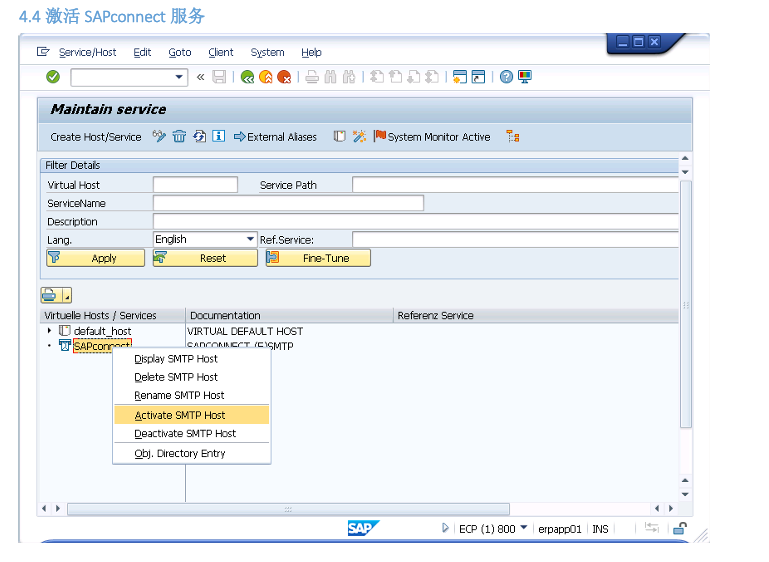Image resolution: width=769 pixels, height=562 pixels.
Task: Open the command field dropdown arrow
Action: (x=179, y=77)
